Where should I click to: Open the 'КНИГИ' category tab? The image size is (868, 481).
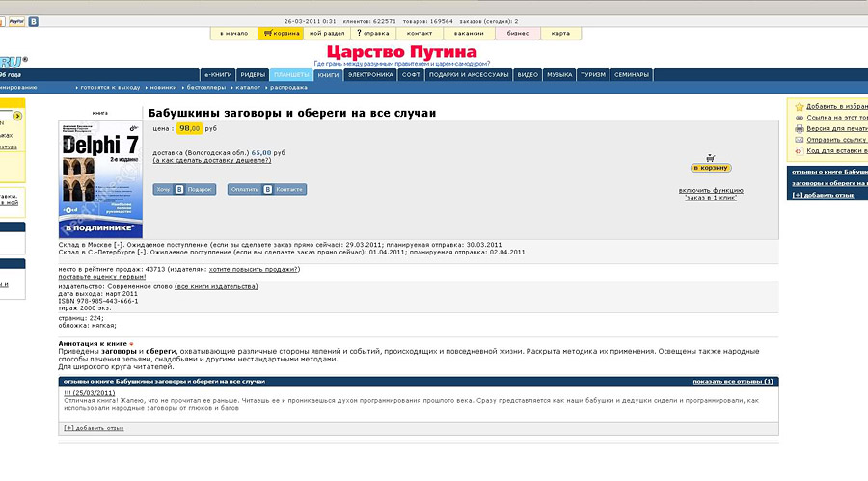pyautogui.click(x=328, y=74)
